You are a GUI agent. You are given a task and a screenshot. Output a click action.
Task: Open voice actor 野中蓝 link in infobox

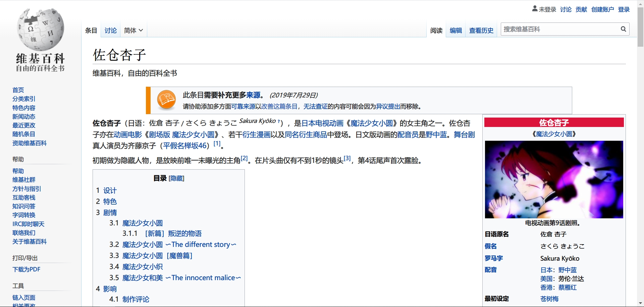coord(568,270)
